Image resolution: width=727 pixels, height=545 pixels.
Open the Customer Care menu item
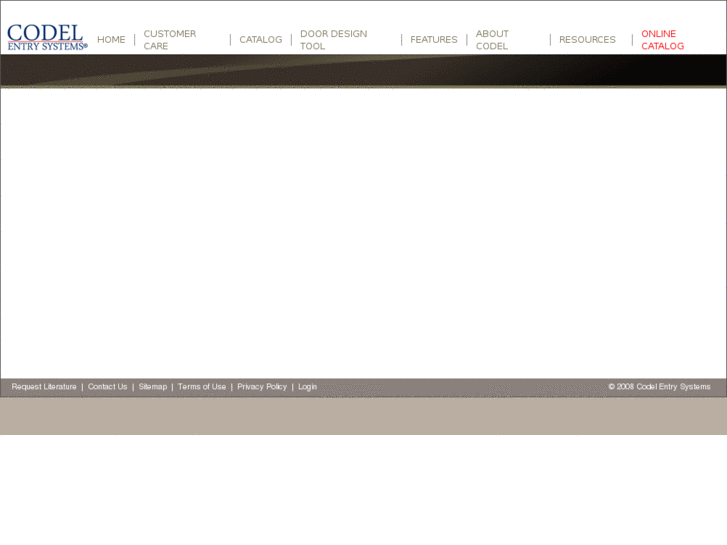point(170,40)
